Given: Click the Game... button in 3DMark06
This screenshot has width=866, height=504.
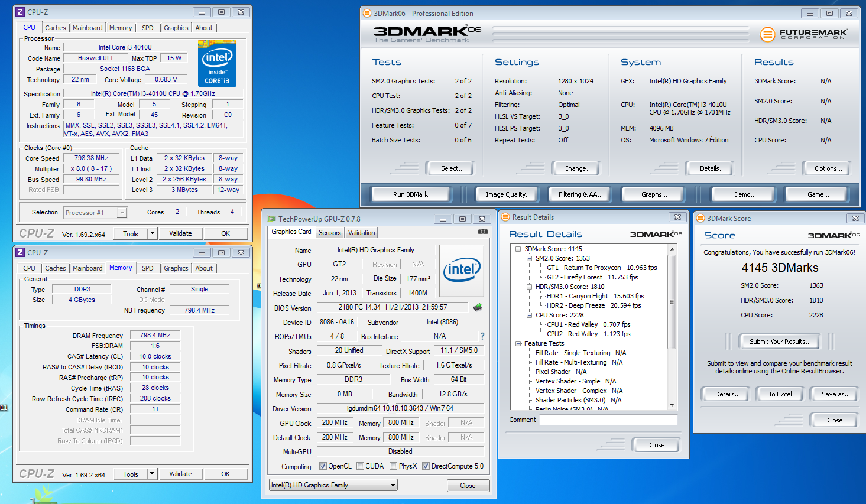Looking at the screenshot, I should click(818, 194).
